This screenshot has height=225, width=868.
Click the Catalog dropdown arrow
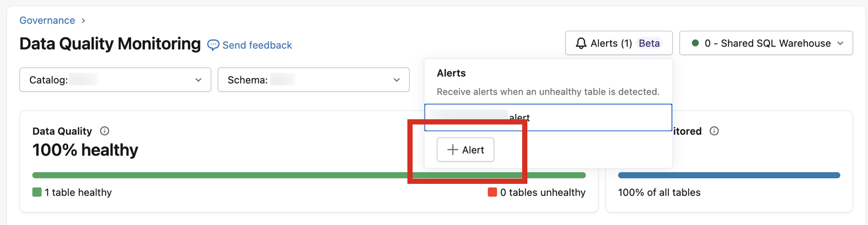coord(198,80)
